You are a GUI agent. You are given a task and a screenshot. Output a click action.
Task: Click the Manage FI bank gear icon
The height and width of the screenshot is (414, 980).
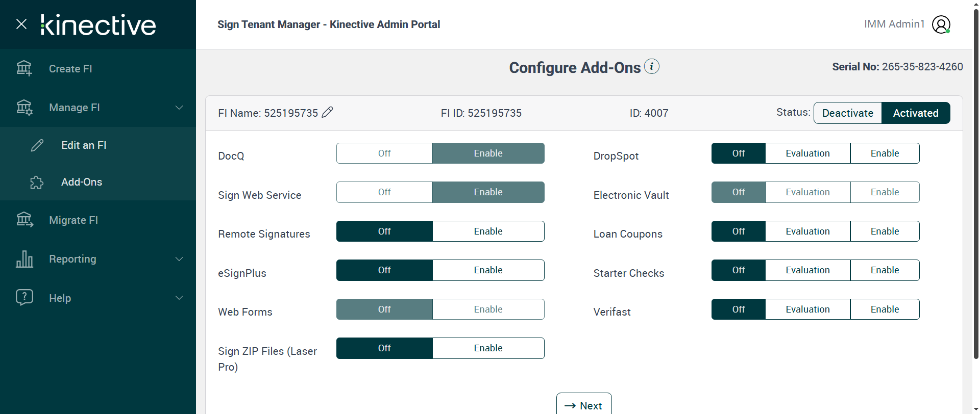tap(24, 108)
